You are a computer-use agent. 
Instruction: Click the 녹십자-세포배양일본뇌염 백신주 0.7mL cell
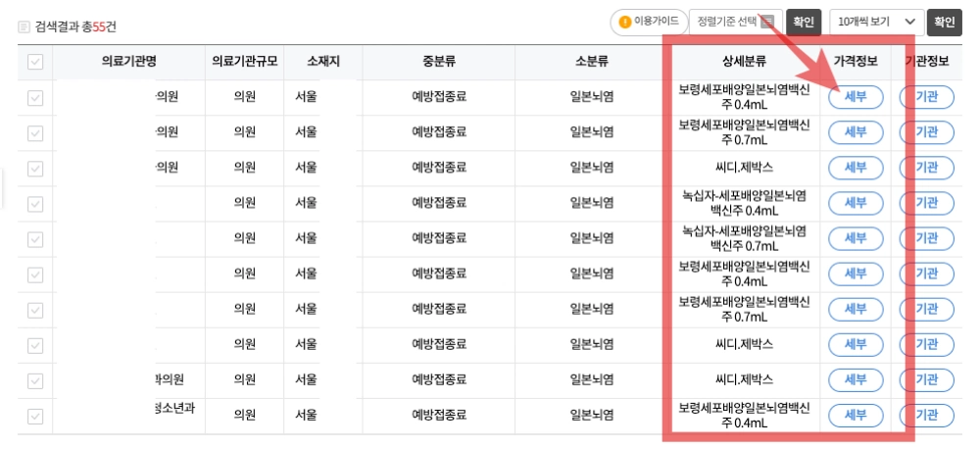tap(744, 238)
